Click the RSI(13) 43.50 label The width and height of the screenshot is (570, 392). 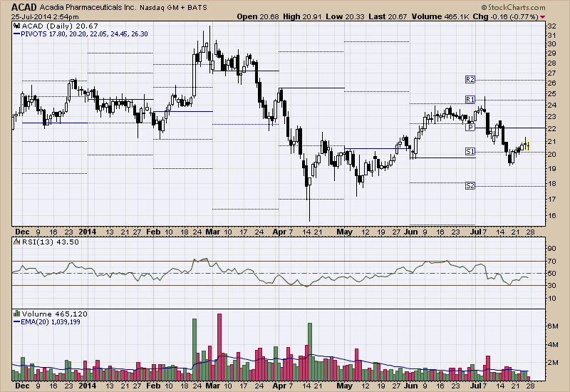pyautogui.click(x=51, y=242)
